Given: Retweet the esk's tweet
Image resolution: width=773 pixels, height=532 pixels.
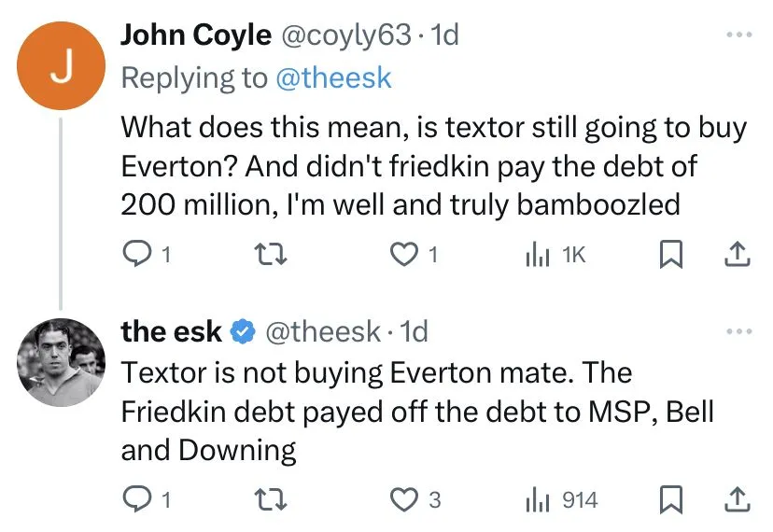Looking at the screenshot, I should 270,500.
